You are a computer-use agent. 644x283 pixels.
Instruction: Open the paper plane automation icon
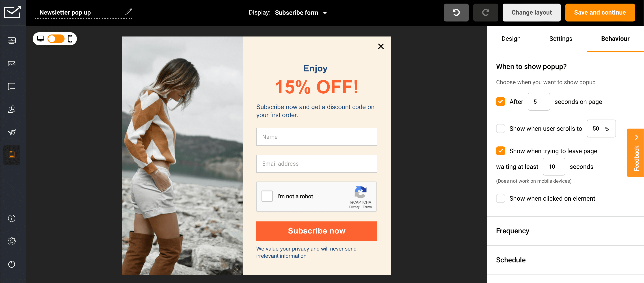[11, 132]
